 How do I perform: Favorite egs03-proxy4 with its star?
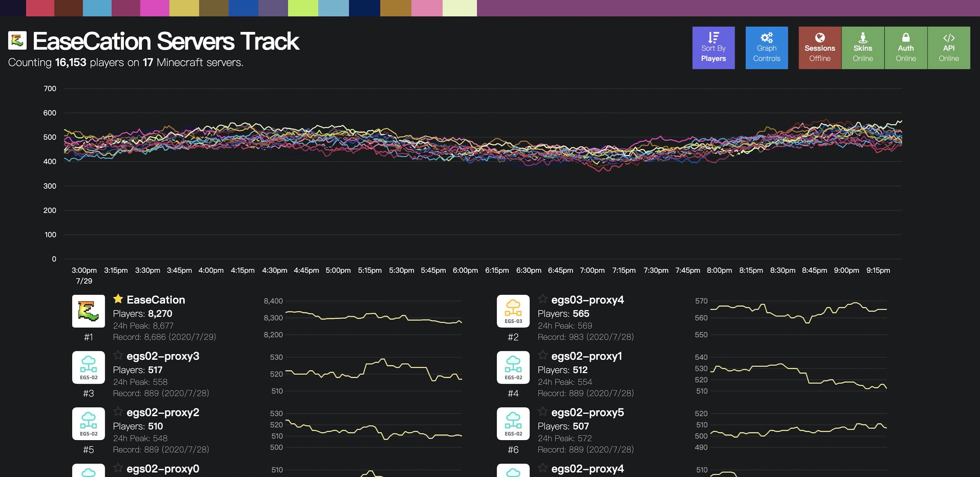point(542,299)
